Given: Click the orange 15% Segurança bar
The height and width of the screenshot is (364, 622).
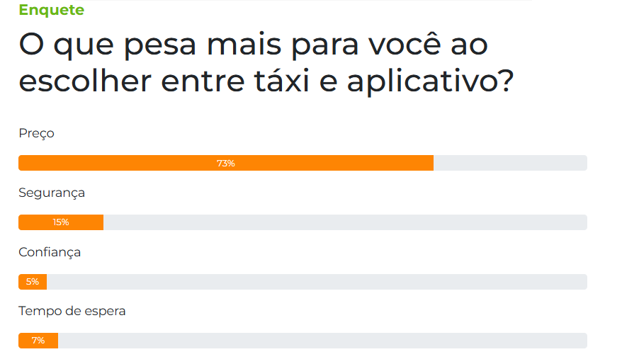Looking at the screenshot, I should [x=61, y=222].
